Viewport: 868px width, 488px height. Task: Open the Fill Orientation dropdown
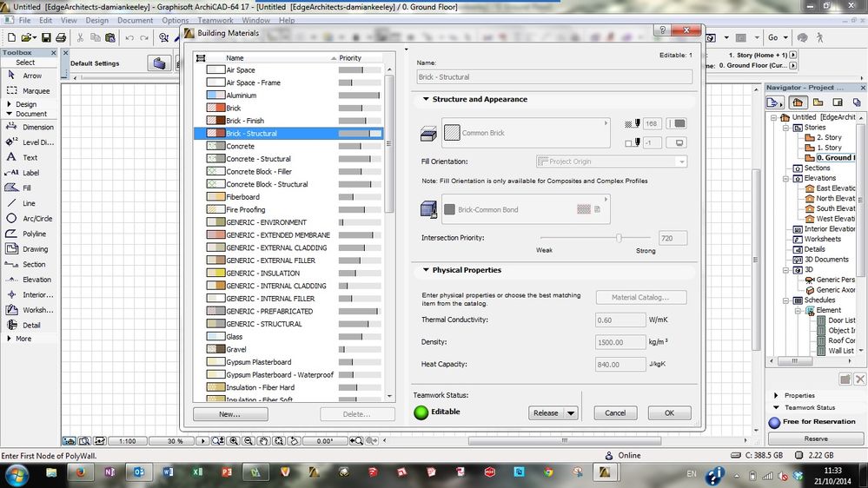[611, 162]
